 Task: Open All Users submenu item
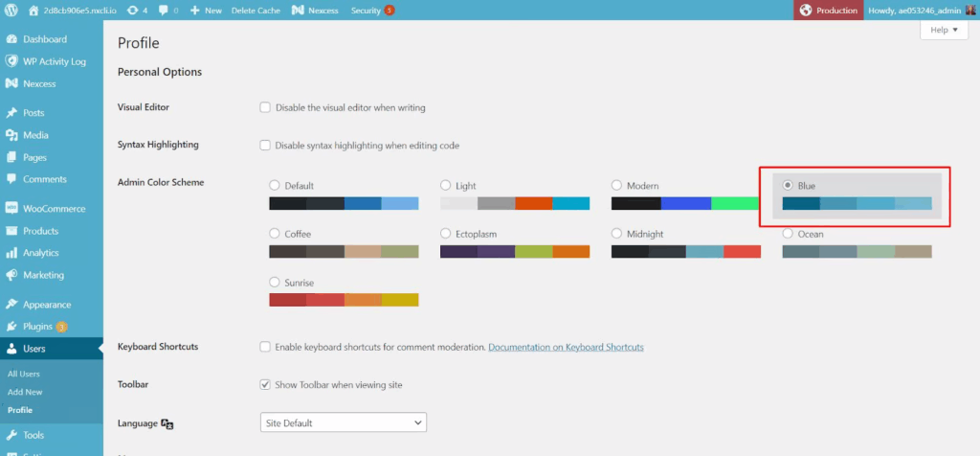coord(24,374)
